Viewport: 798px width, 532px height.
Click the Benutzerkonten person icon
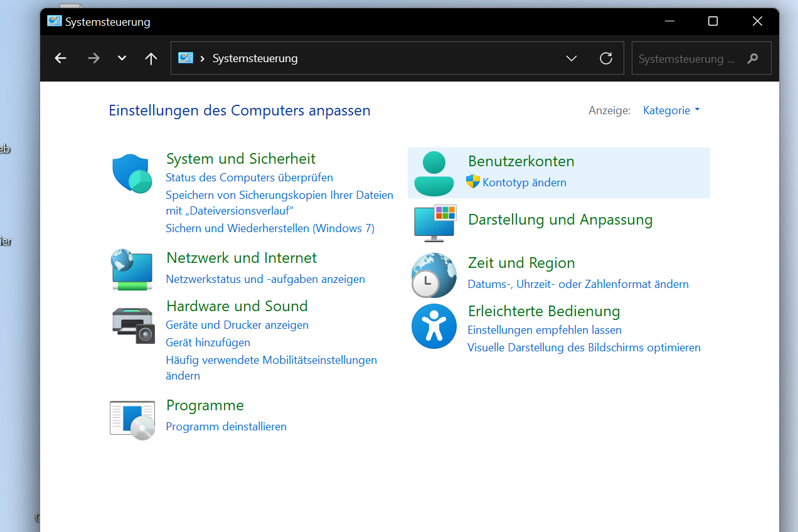coord(434,174)
